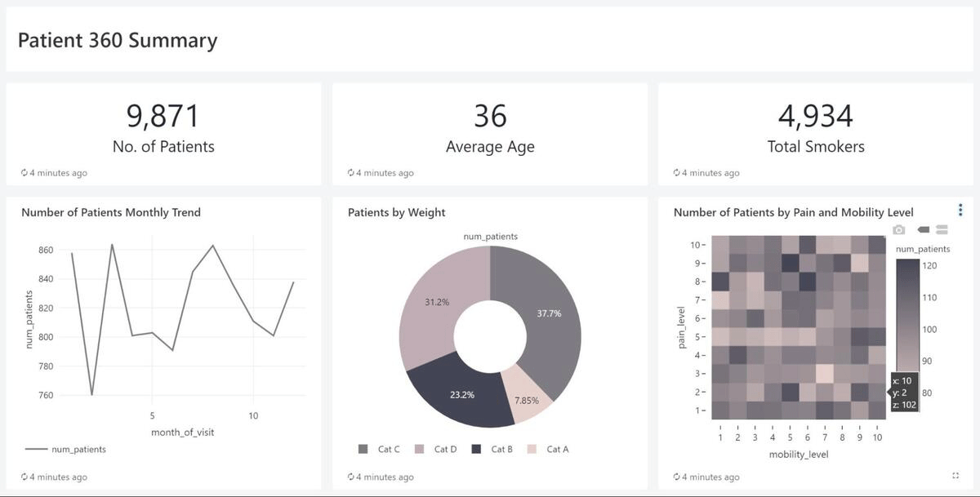The width and height of the screenshot is (980, 497).
Task: Hide Cat B series via legend
Action: coord(493,449)
